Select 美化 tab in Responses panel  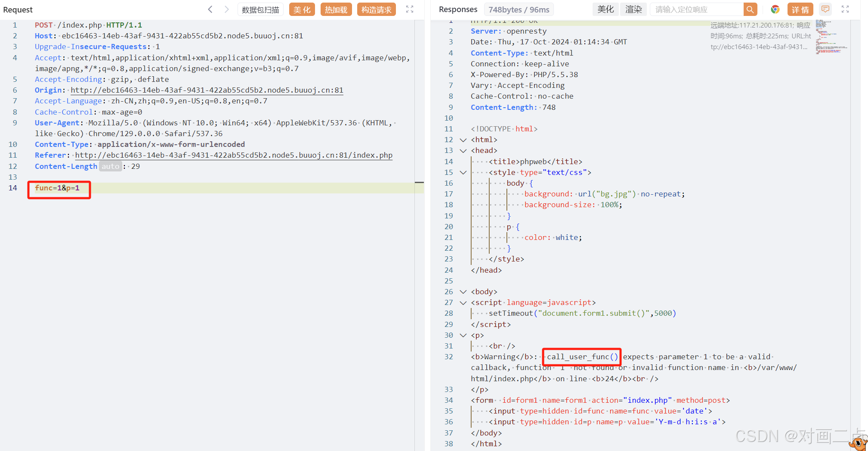pyautogui.click(x=605, y=9)
